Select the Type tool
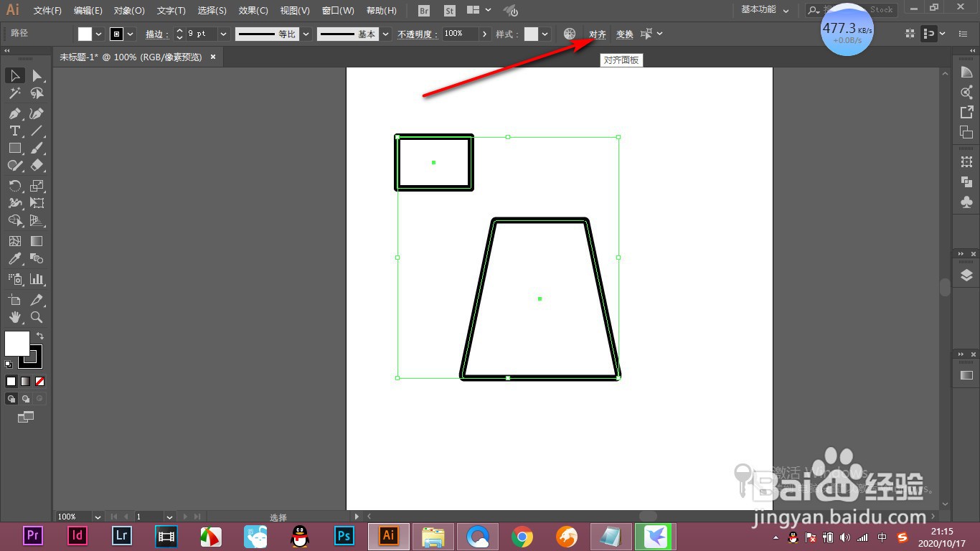 point(15,131)
